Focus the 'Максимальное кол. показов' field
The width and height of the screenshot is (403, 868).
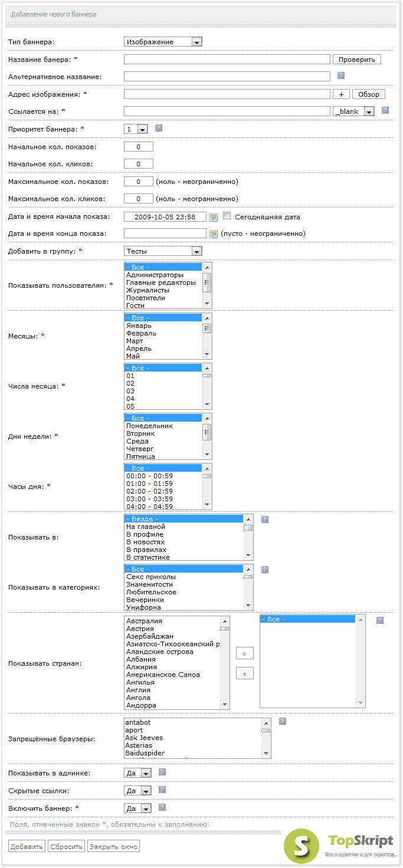pyautogui.click(x=139, y=181)
